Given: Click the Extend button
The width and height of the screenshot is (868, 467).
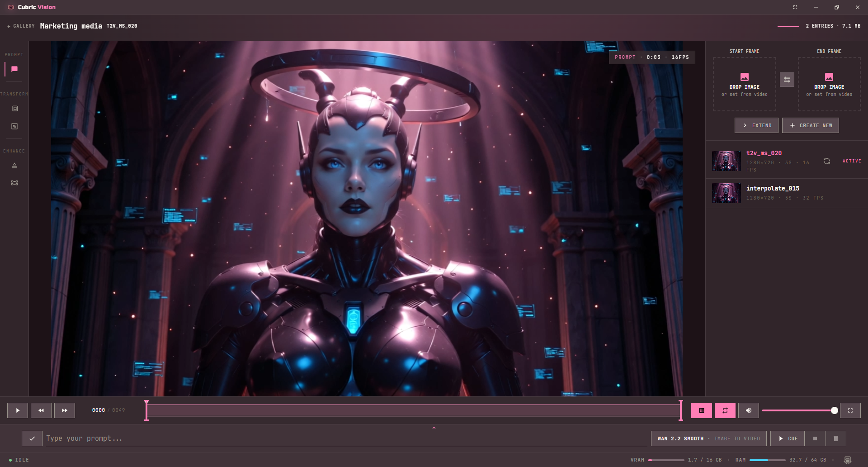Looking at the screenshot, I should click(x=756, y=125).
